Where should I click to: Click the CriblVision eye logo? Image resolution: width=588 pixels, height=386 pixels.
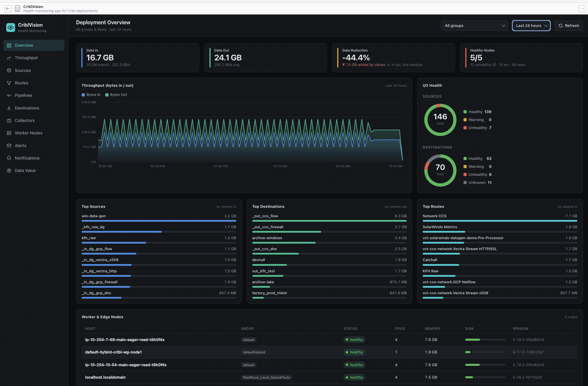click(x=11, y=28)
